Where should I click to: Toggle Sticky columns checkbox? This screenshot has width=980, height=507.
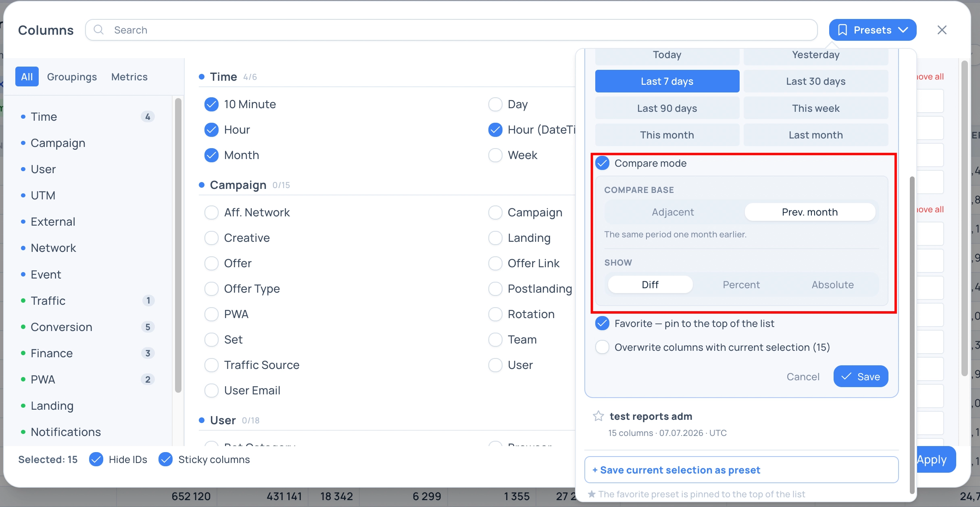[x=166, y=459]
